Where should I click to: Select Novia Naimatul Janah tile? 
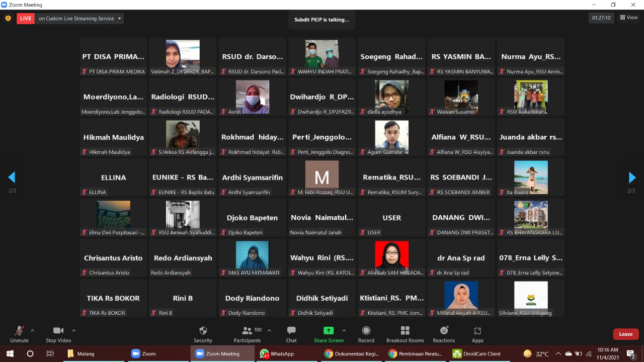pyautogui.click(x=321, y=218)
